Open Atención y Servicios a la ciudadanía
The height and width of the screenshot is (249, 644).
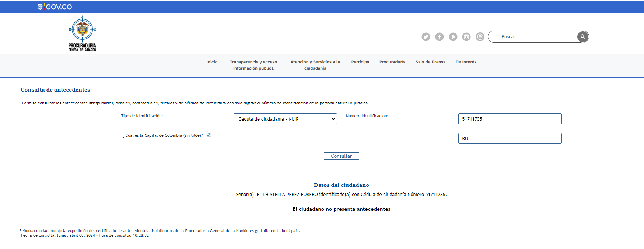click(315, 65)
